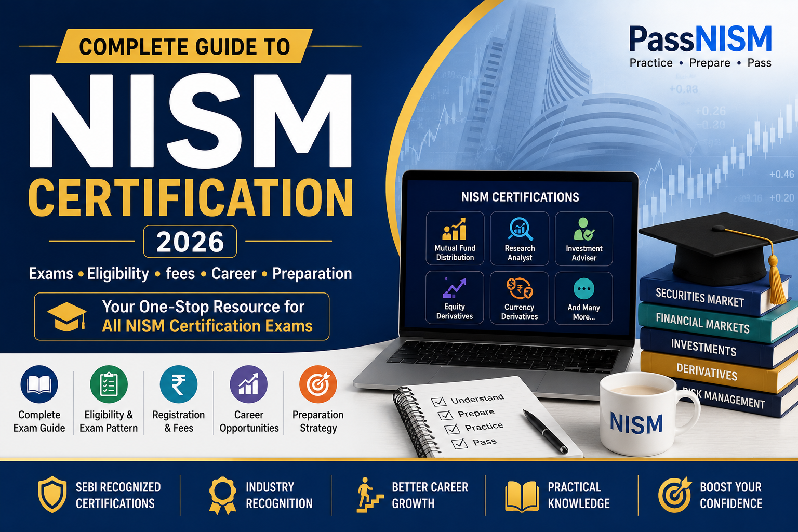Click the Currency Derivatives coin exchange icon
798x532 pixels.
click(x=520, y=288)
